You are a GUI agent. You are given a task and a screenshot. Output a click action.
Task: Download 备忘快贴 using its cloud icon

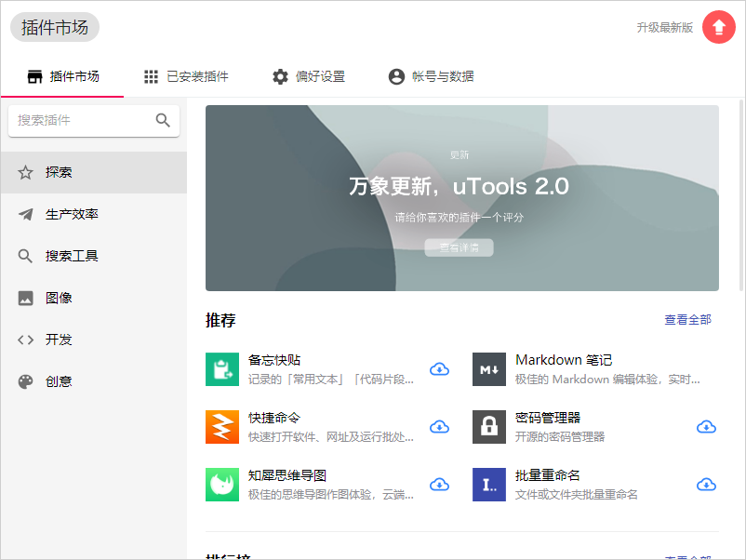coord(439,369)
